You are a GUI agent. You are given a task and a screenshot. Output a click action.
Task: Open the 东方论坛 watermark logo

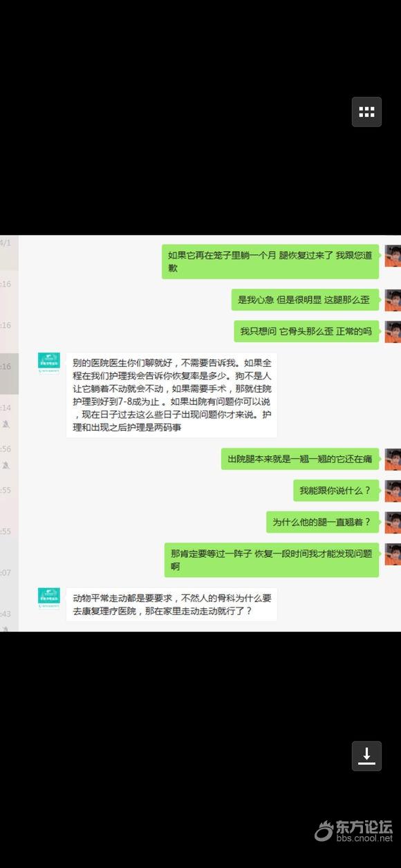point(354,831)
